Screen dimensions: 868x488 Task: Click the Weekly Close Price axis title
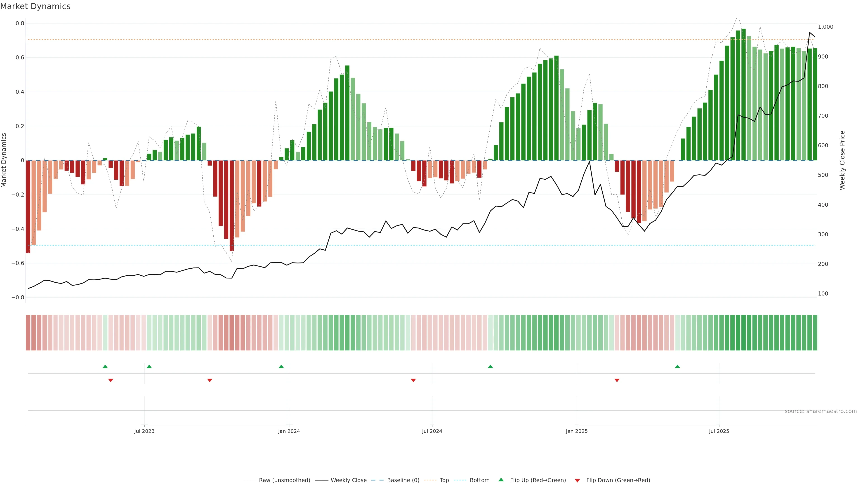click(x=842, y=160)
